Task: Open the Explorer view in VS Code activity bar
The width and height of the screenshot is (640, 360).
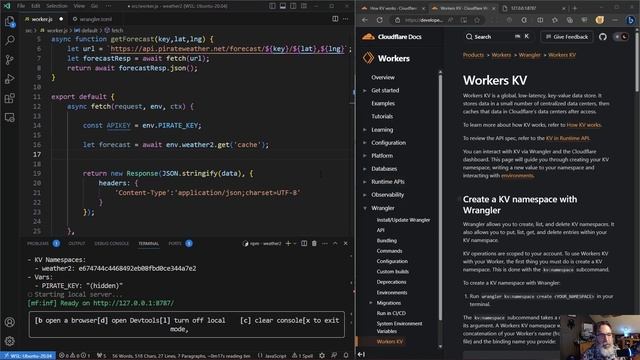Action: tap(9, 21)
